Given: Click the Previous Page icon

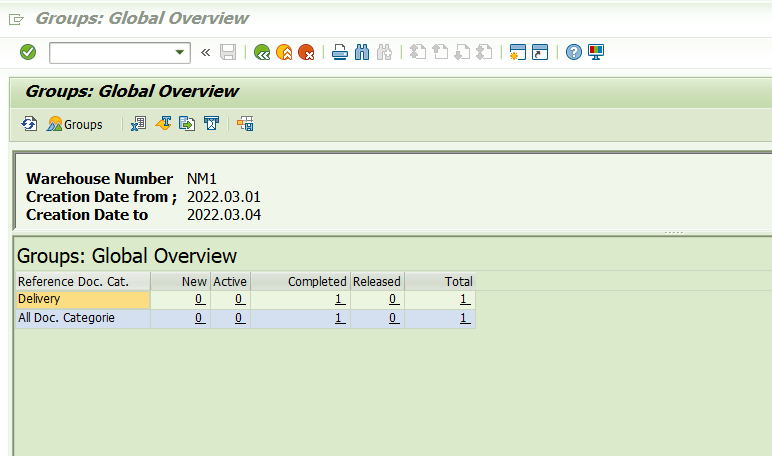Looking at the screenshot, I should 440,52.
